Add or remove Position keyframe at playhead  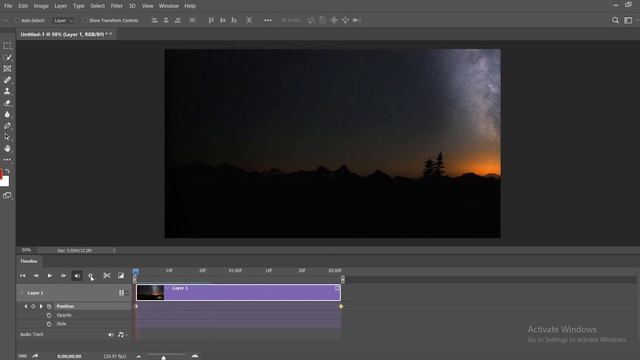[x=33, y=307]
